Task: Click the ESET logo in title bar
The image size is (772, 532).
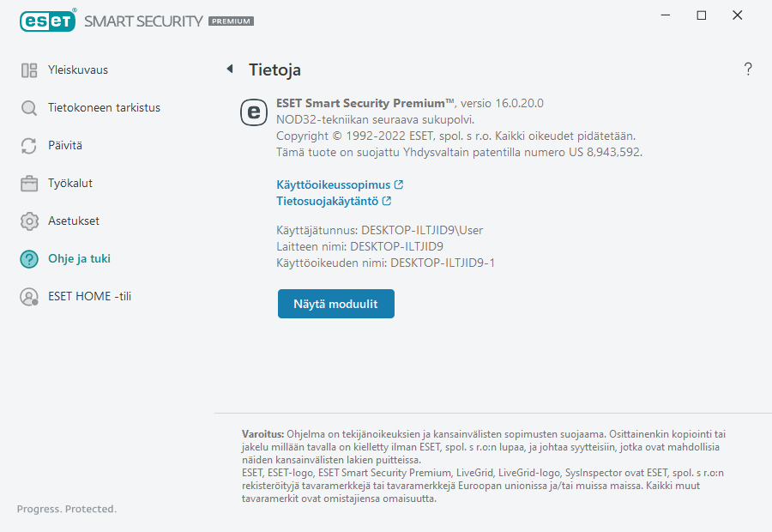Action: point(48,20)
